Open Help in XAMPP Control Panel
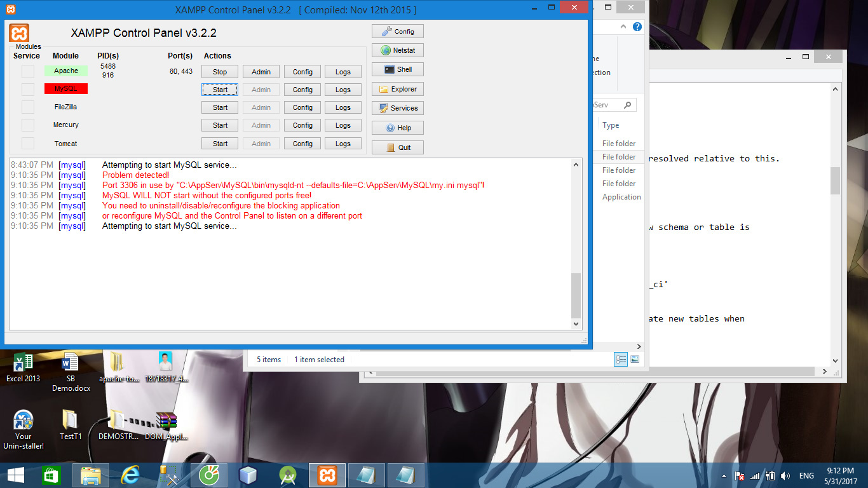The height and width of the screenshot is (488, 868). coord(398,128)
